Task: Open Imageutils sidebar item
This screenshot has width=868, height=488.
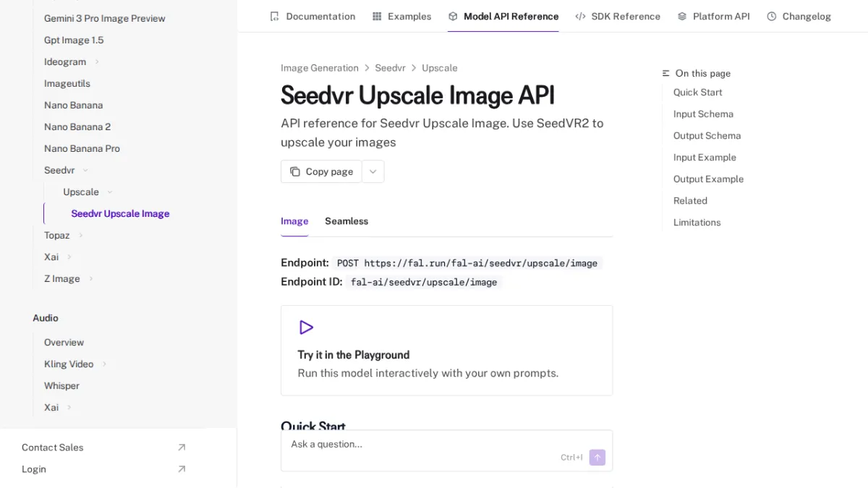Action: (x=67, y=84)
